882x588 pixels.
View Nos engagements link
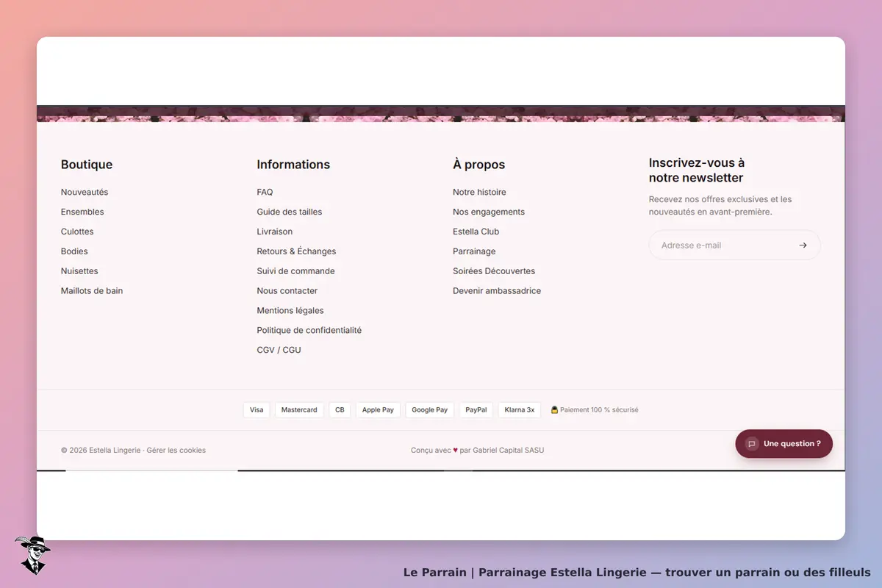pos(489,212)
